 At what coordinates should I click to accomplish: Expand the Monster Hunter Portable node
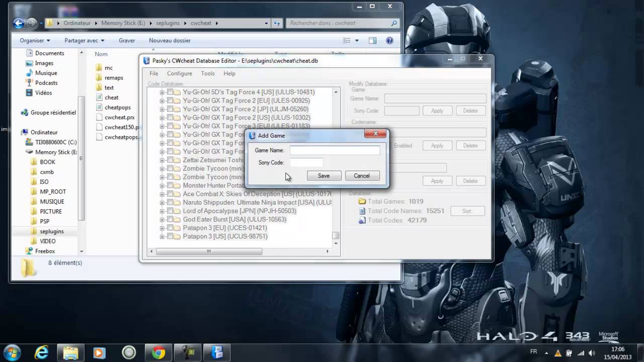(162, 186)
